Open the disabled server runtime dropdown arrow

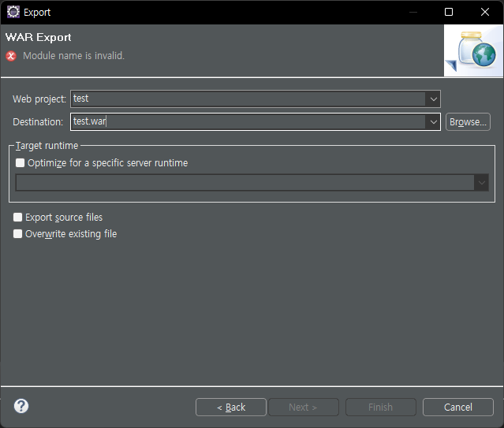point(481,183)
